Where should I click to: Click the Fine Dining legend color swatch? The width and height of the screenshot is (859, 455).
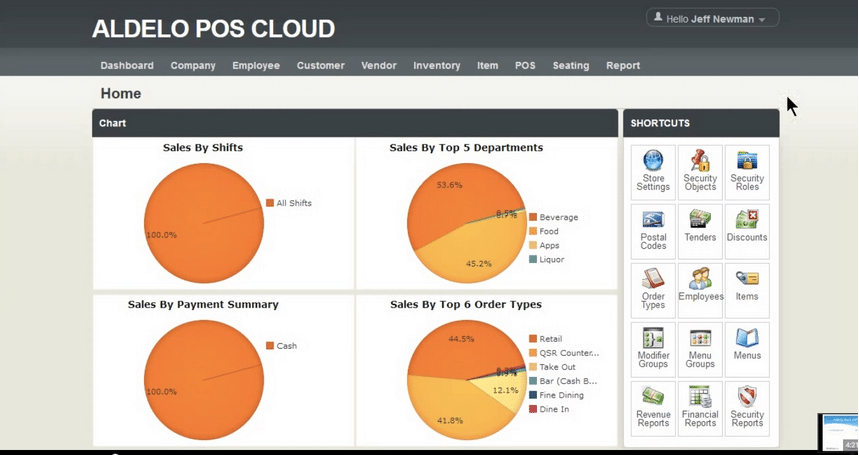(533, 395)
